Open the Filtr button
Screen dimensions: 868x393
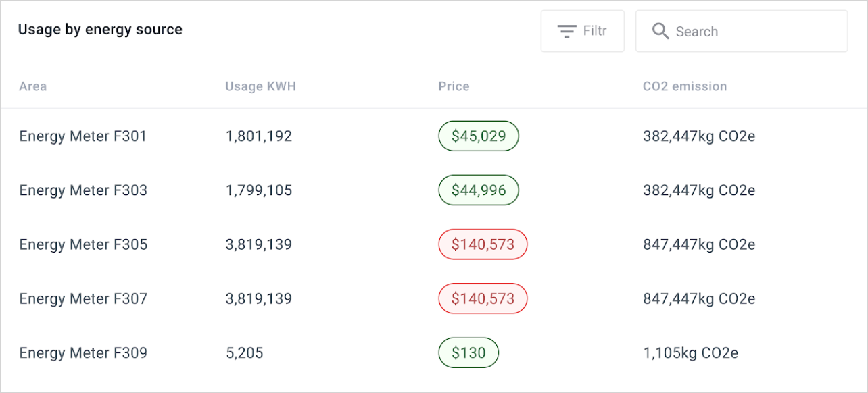pyautogui.click(x=582, y=31)
